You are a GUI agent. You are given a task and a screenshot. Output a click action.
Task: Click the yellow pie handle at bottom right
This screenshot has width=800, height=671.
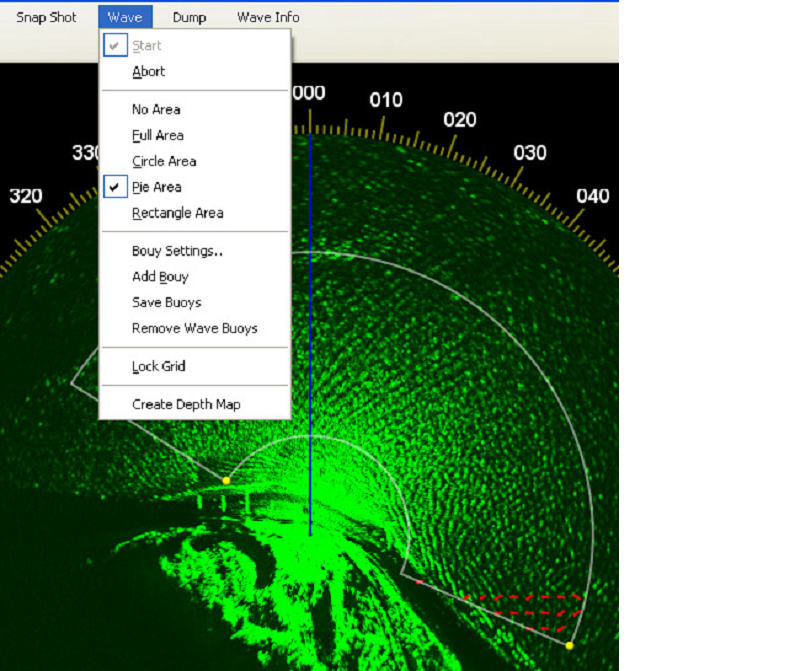[x=569, y=646]
